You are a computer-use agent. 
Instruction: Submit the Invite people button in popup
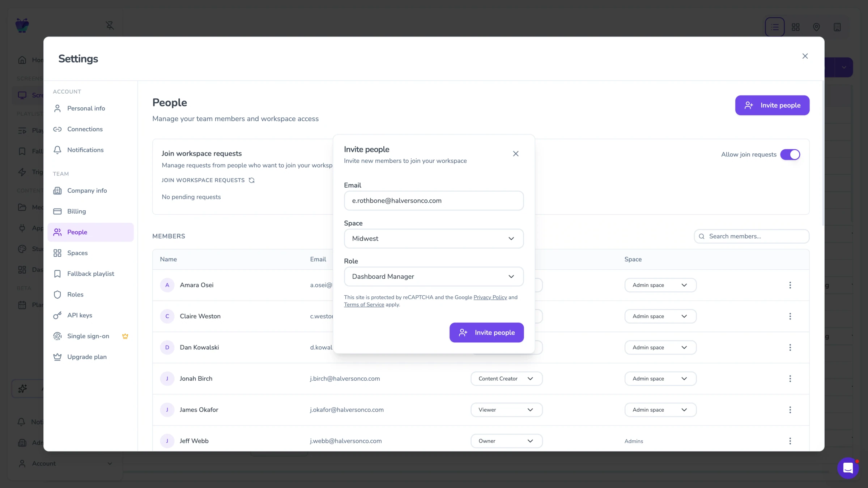pyautogui.click(x=486, y=333)
